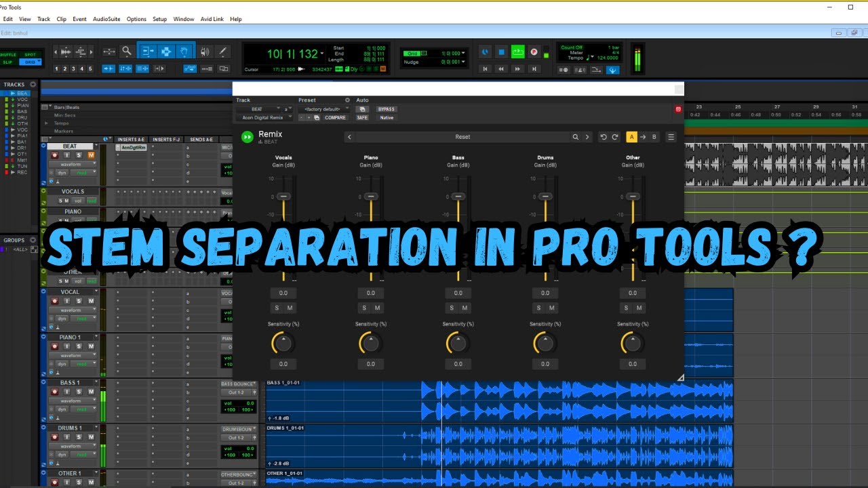868x488 pixels.
Task: Click the COMPARE button in plugin header
Action: click(x=335, y=117)
